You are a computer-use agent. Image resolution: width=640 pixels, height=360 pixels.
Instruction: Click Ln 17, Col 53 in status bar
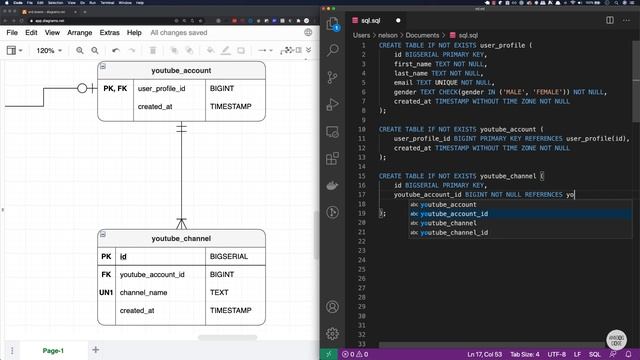484,354
